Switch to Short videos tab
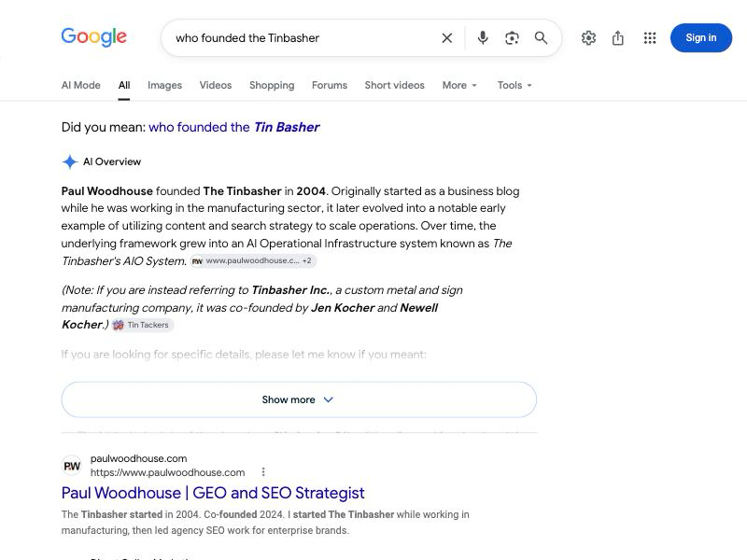The width and height of the screenshot is (747, 560). point(394,85)
